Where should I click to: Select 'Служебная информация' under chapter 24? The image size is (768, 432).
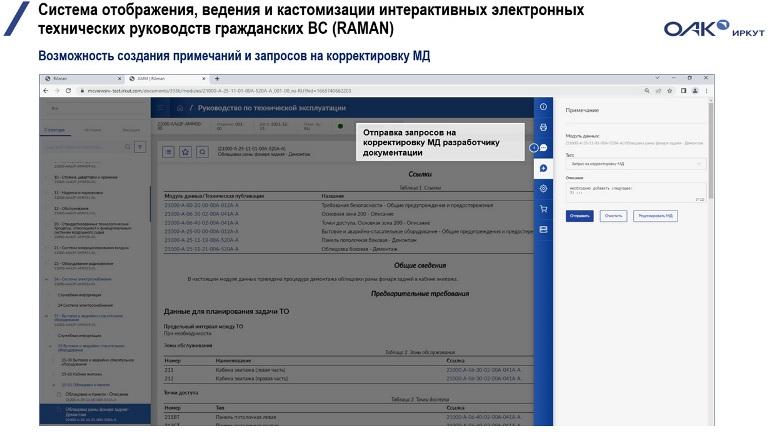[x=79, y=295]
